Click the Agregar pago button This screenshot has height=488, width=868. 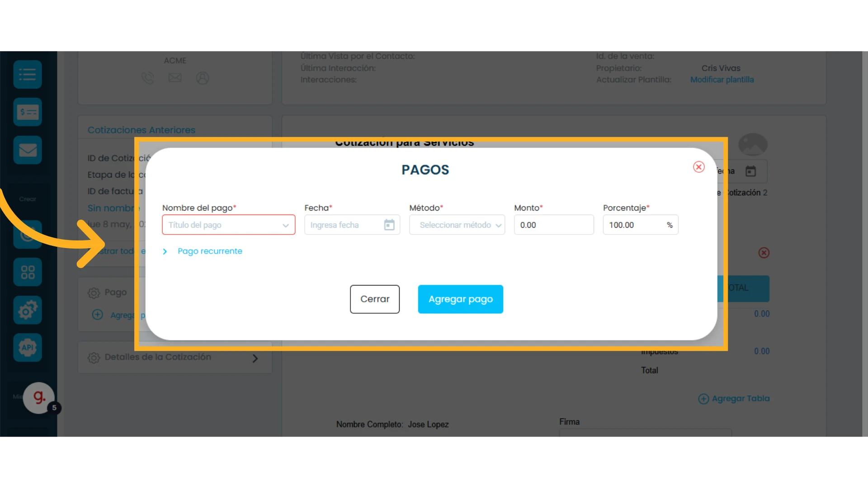point(461,299)
